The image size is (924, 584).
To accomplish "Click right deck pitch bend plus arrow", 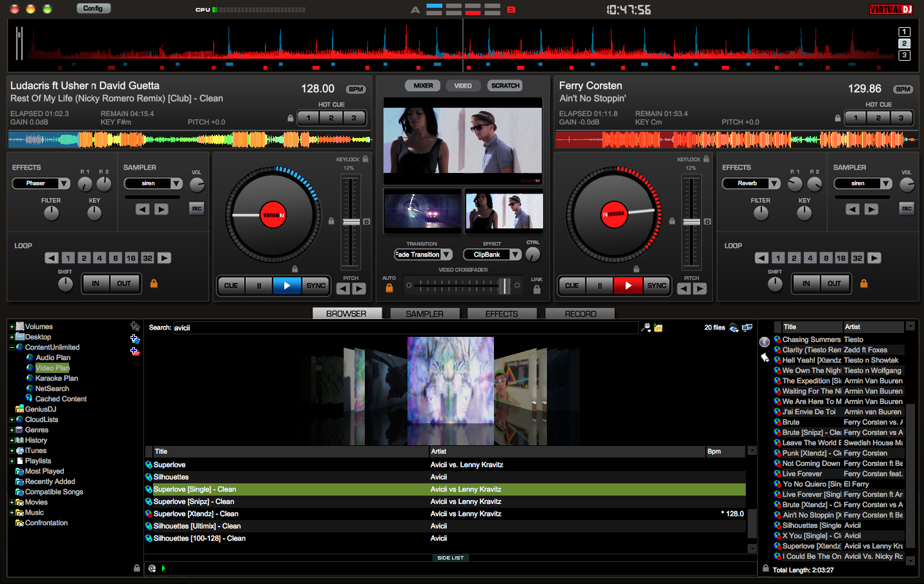I will pyautogui.click(x=700, y=288).
